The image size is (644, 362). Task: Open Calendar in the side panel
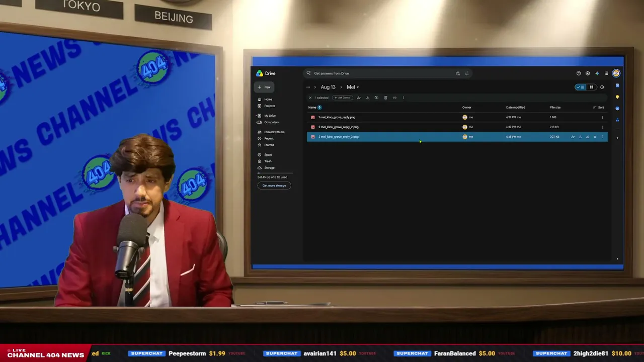[x=617, y=85]
